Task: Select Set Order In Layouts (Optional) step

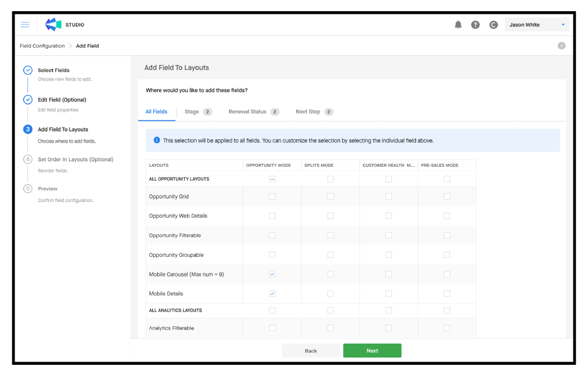Action: (x=76, y=159)
